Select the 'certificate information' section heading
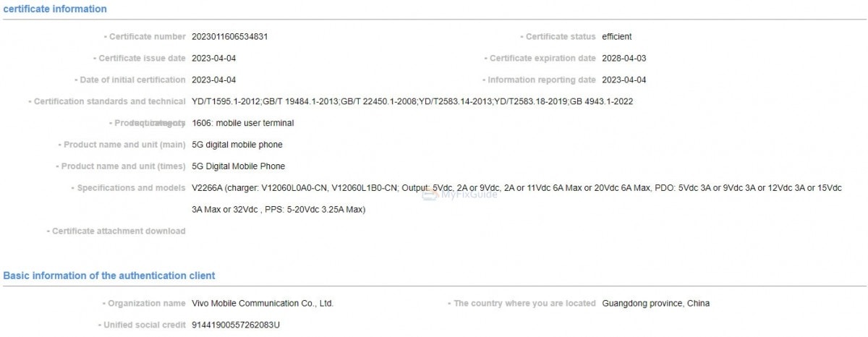868x337 pixels. pyautogui.click(x=55, y=9)
